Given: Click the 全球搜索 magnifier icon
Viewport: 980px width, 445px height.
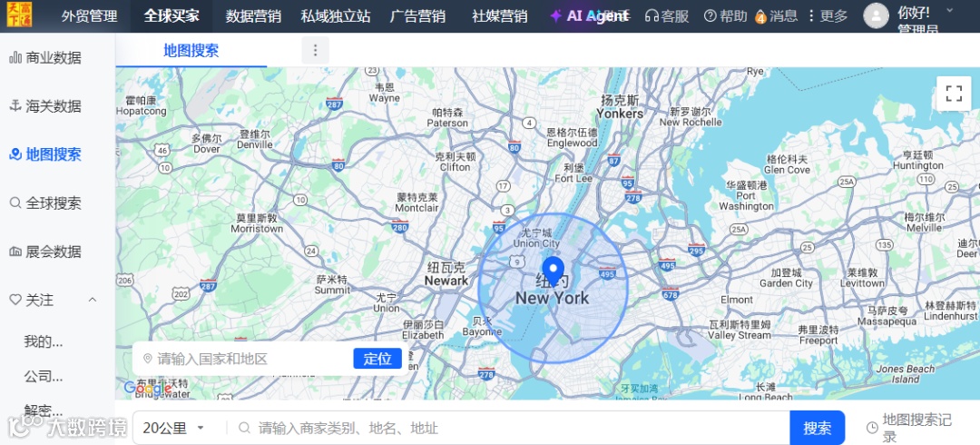Looking at the screenshot, I should (15, 203).
